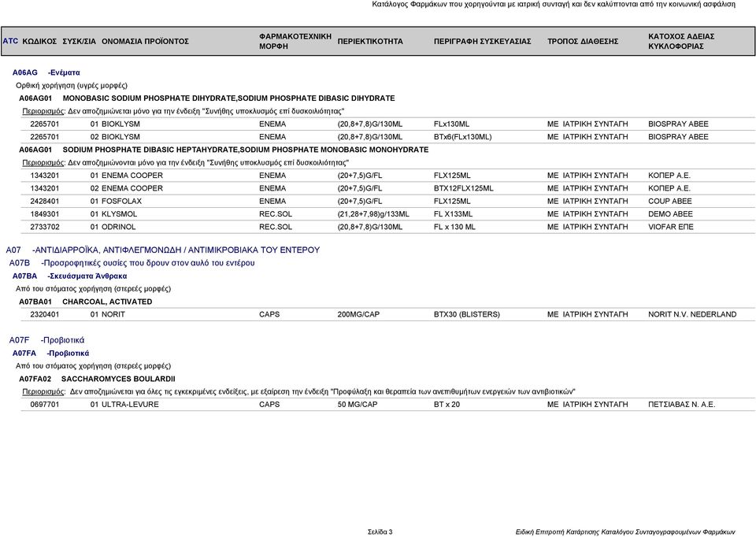Click the Ειδική Επιτροπή footer text
The image size is (756, 537).
point(625,532)
